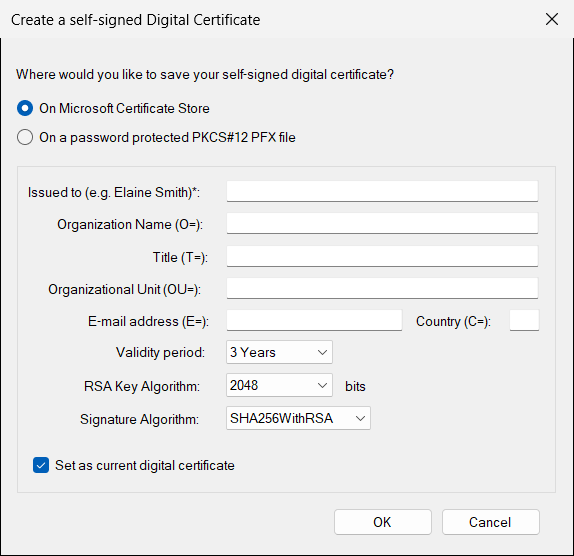Image resolution: width=574 pixels, height=556 pixels.
Task: Focus the Organization Name (O=) field
Action: 382,223
